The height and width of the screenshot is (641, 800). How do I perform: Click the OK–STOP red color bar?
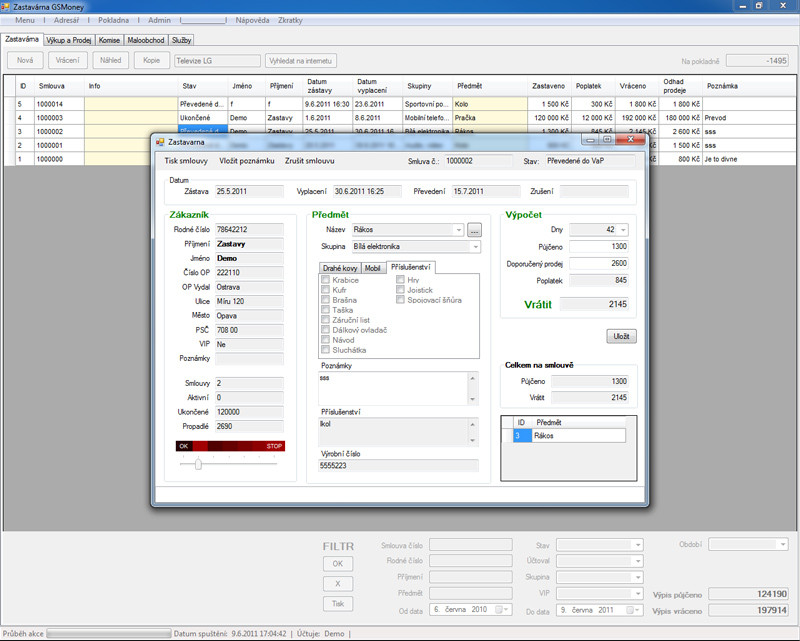coord(230,446)
